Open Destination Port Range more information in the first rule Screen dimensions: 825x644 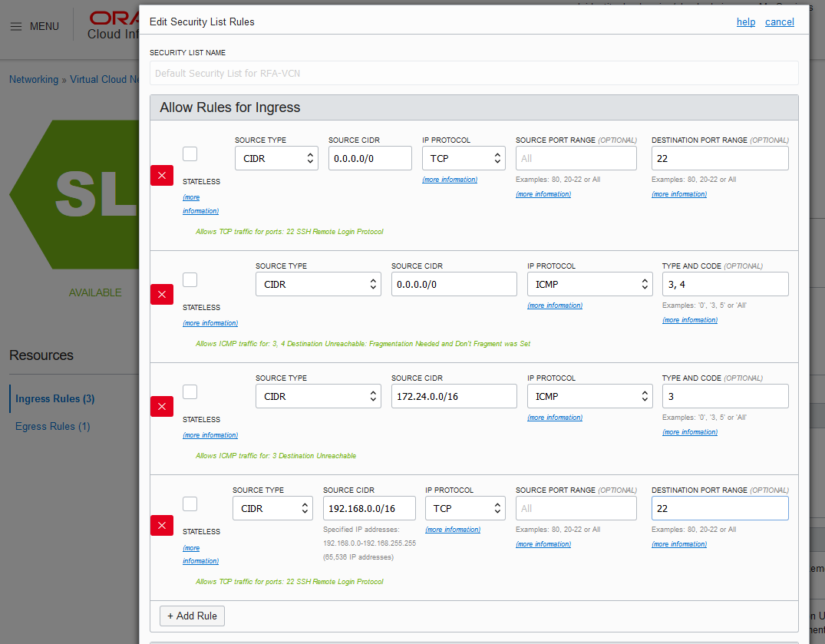coord(678,194)
